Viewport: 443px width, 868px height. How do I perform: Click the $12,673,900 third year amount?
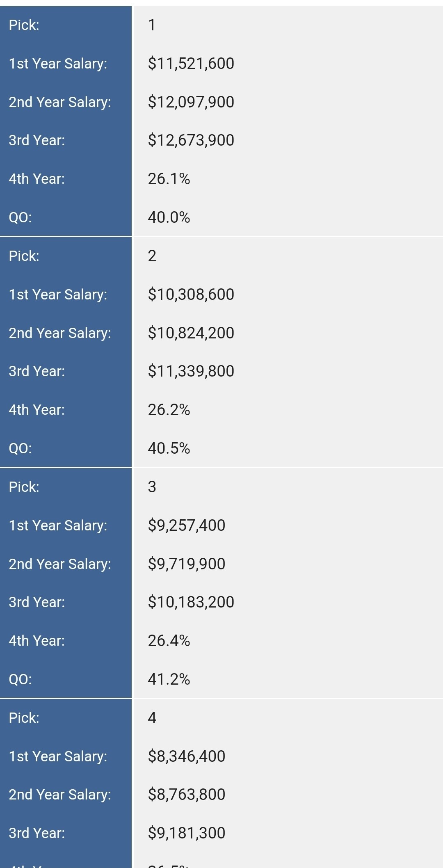[x=191, y=140]
